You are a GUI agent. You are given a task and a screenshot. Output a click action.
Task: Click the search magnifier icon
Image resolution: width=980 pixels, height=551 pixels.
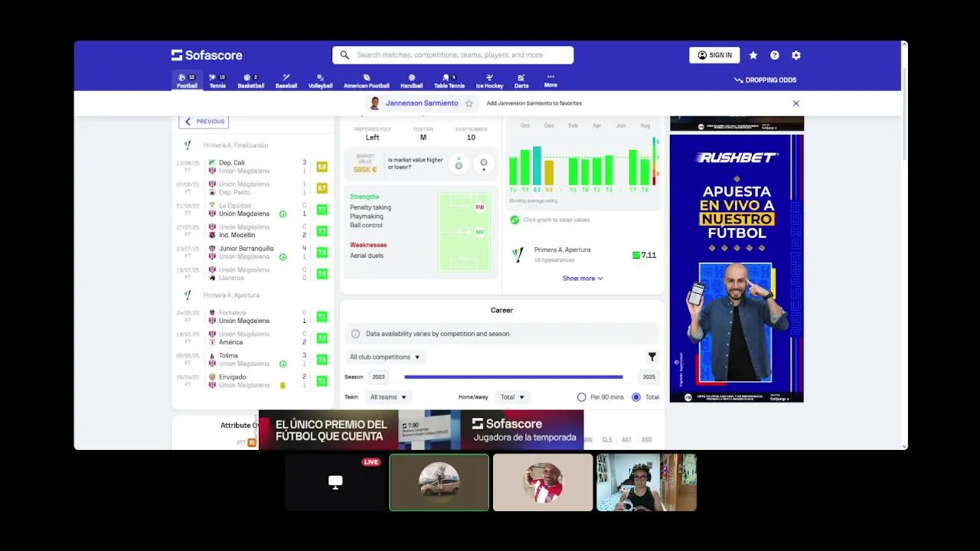[x=345, y=55]
